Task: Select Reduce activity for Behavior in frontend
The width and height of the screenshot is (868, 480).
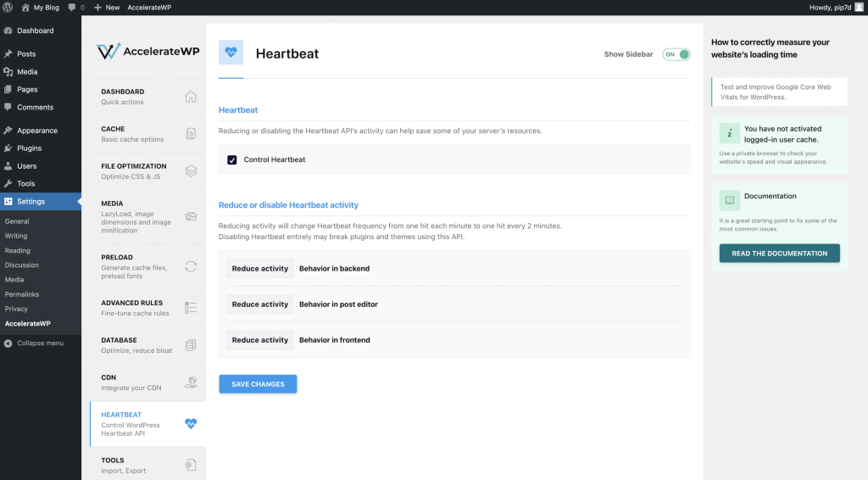Action: click(259, 340)
